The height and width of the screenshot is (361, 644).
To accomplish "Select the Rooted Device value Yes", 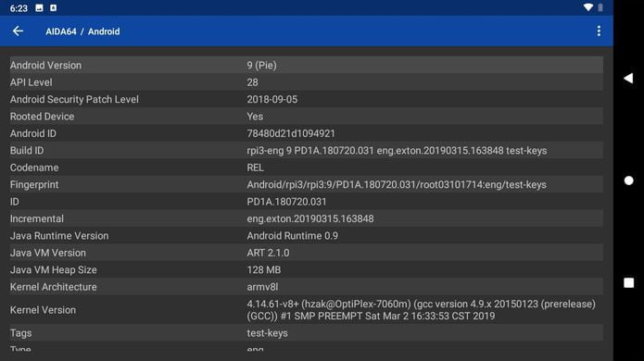I will click(x=255, y=117).
